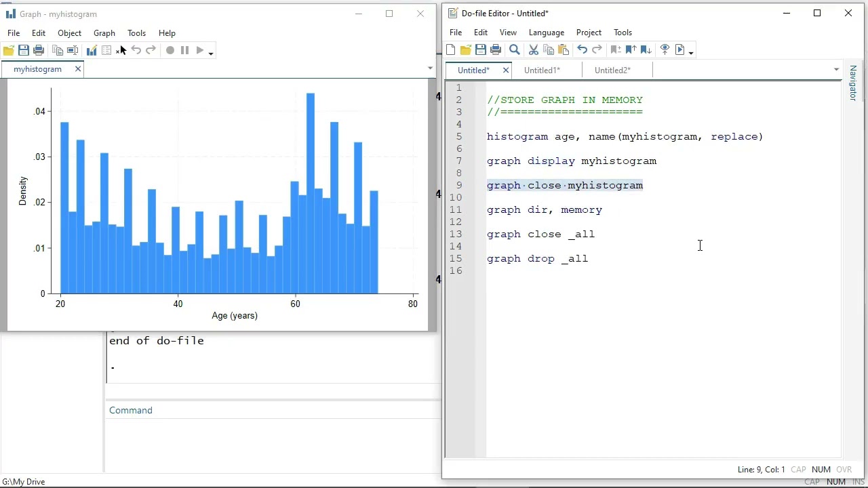Open File menu in Graph window
This screenshot has width=868, height=488.
click(14, 33)
